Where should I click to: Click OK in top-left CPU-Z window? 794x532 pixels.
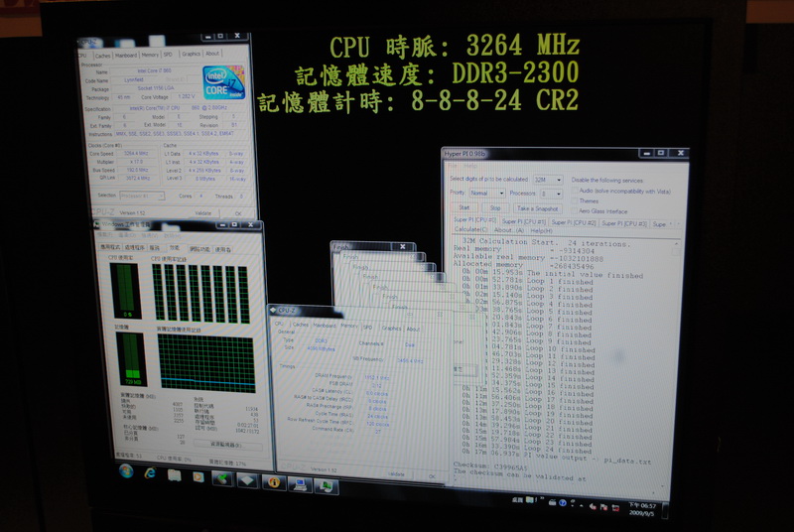click(238, 213)
